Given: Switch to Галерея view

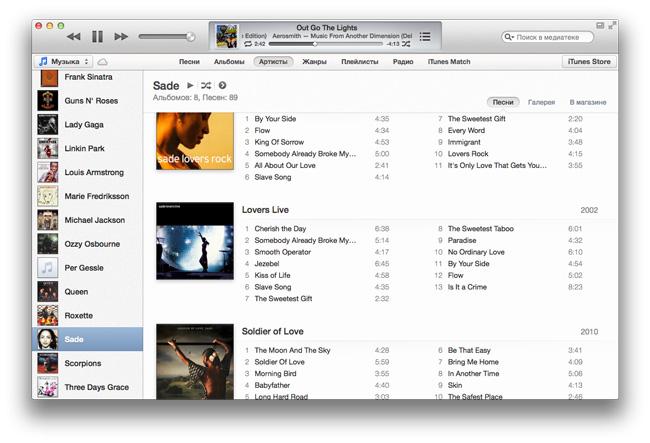Looking at the screenshot, I should 541,102.
